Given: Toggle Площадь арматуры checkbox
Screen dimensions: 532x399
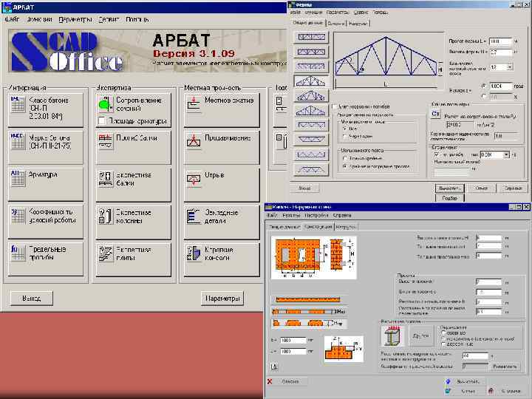Looking at the screenshot, I should [x=101, y=120].
